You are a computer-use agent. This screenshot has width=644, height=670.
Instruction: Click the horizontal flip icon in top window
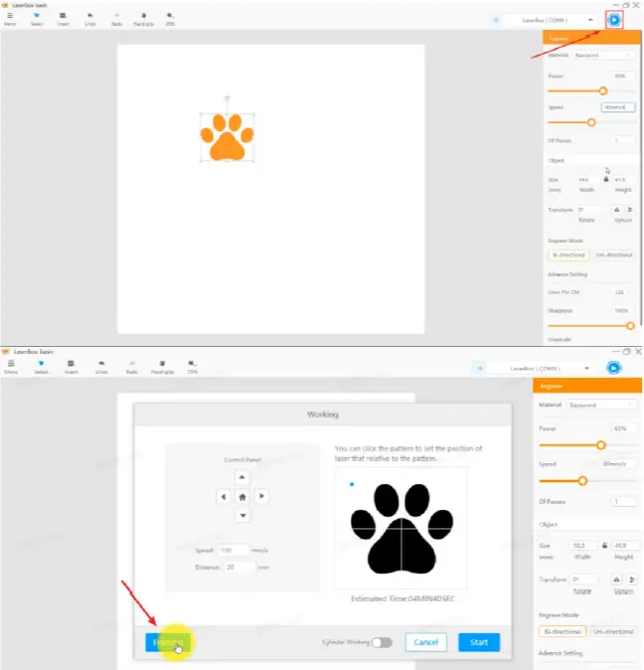(616, 210)
